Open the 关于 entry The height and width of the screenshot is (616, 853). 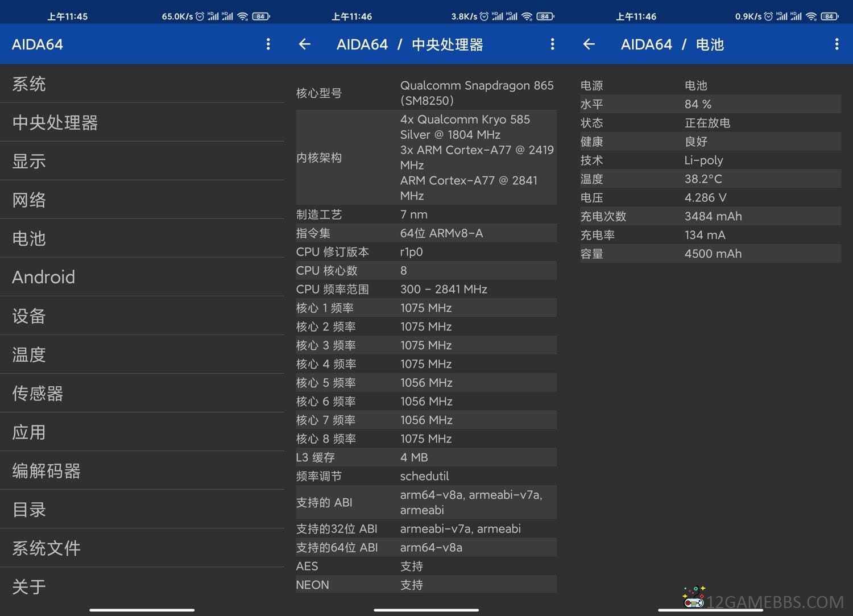click(142, 587)
